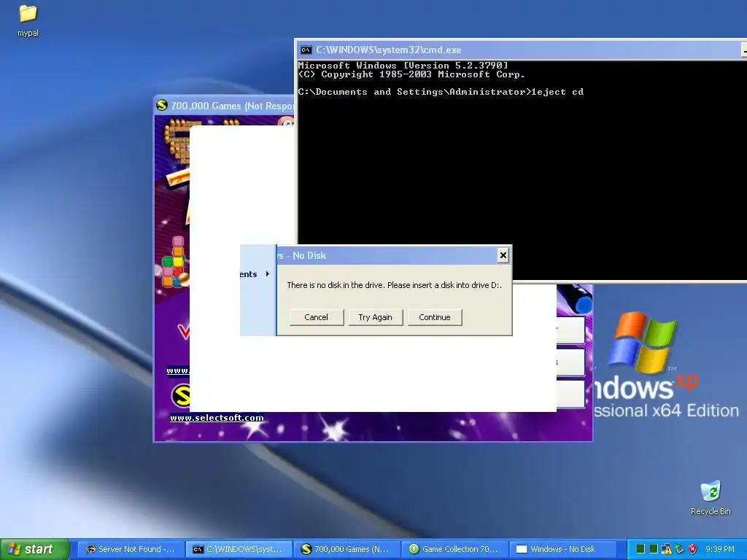Switch to 700,000 Games taskbar button
This screenshot has height=560, width=747.
pos(347,549)
